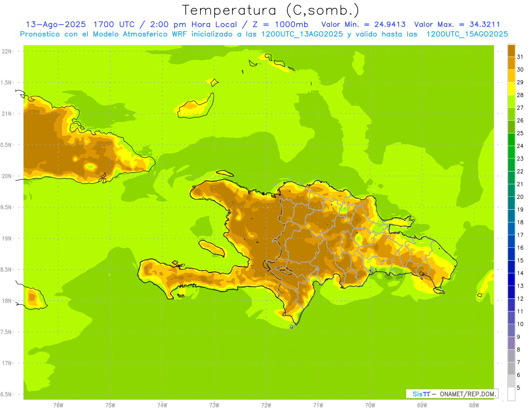
Task: Click the "71W" longitude label
Action: coord(318,405)
